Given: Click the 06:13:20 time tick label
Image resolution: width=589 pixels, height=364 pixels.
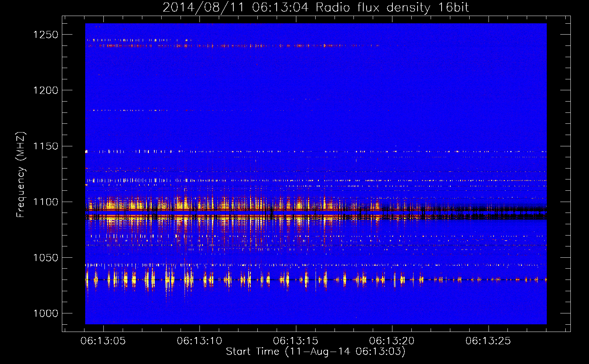Looking at the screenshot, I should 392,341.
